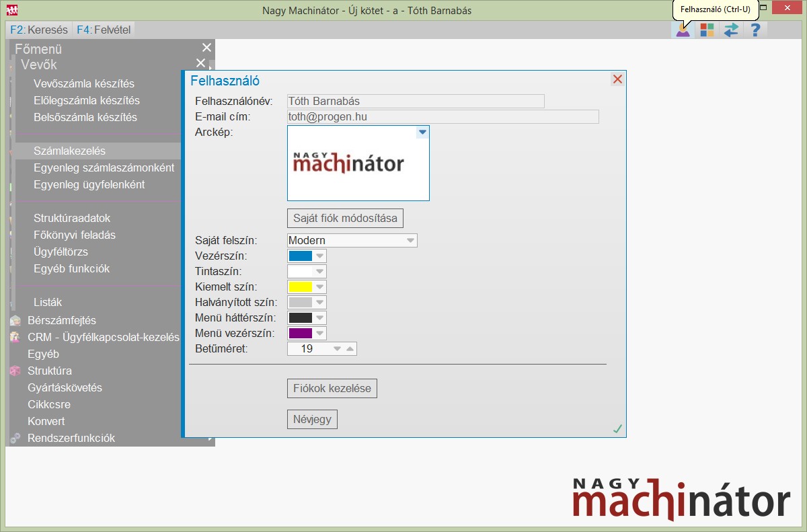Click the yellow Kiemelt szín swatch

pyautogui.click(x=300, y=287)
